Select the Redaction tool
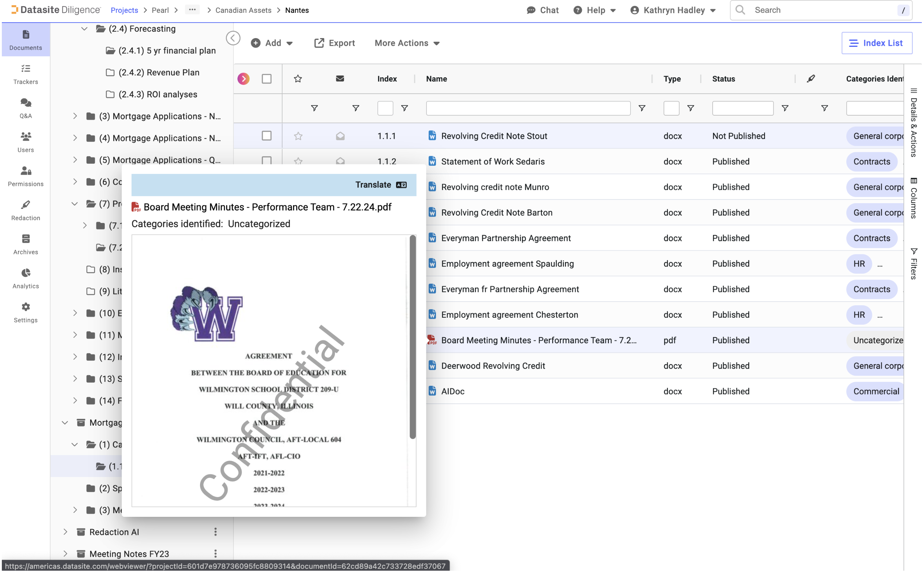Viewport: 924px width, 571px height. [25, 210]
